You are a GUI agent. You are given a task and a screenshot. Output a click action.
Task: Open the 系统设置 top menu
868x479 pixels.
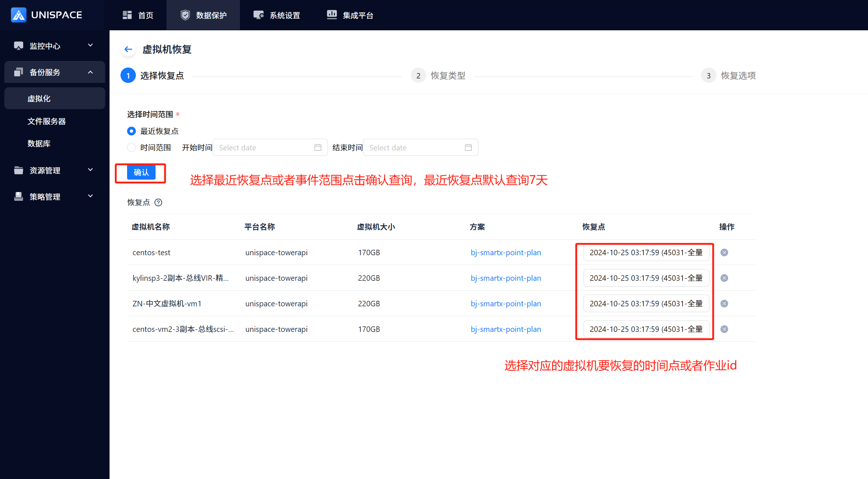click(277, 15)
